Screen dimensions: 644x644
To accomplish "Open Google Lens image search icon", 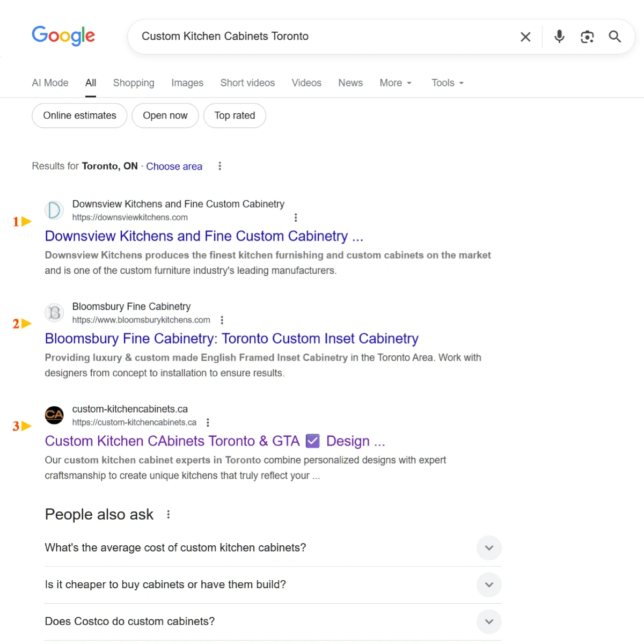I will coord(587,36).
